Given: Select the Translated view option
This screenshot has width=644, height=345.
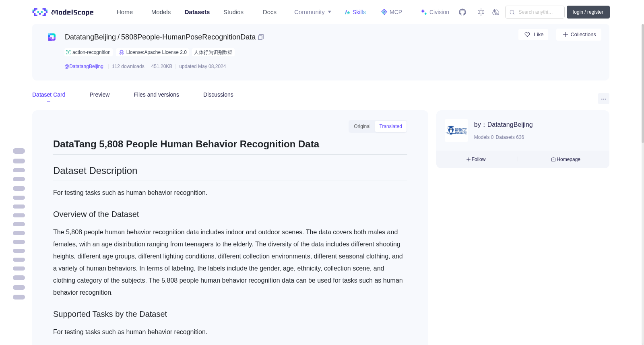Looking at the screenshot, I should point(390,126).
